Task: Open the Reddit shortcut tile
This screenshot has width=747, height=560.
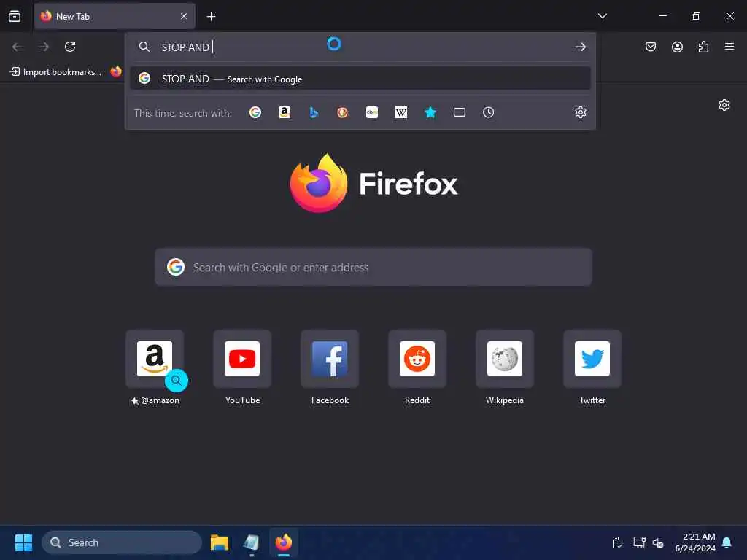Action: click(x=417, y=359)
